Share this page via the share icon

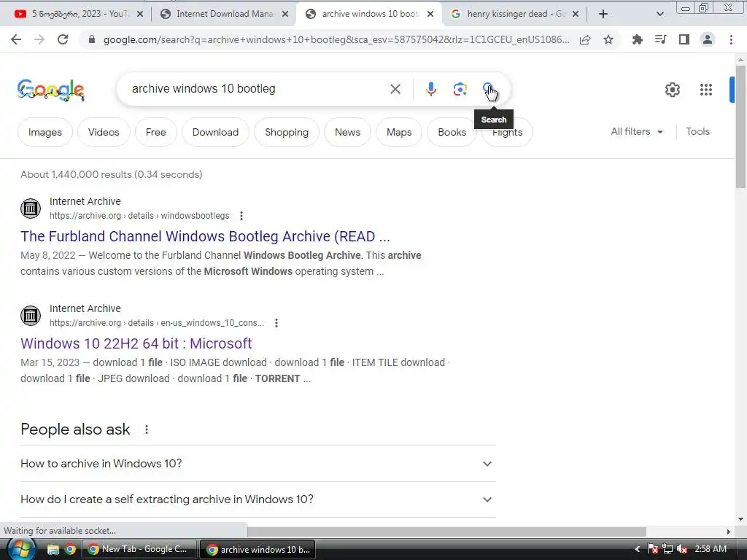click(585, 39)
